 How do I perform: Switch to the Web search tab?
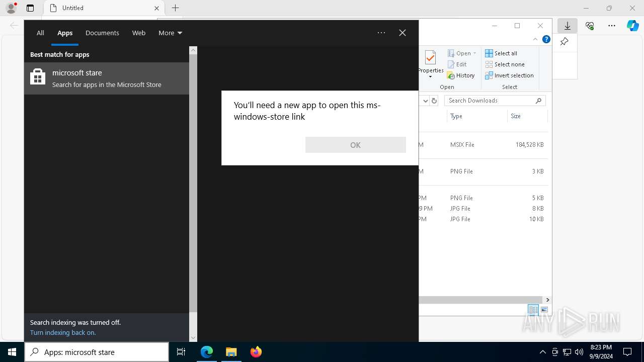click(139, 33)
